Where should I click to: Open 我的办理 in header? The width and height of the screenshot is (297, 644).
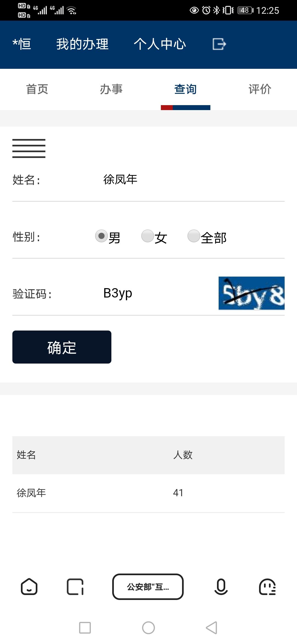tap(82, 44)
